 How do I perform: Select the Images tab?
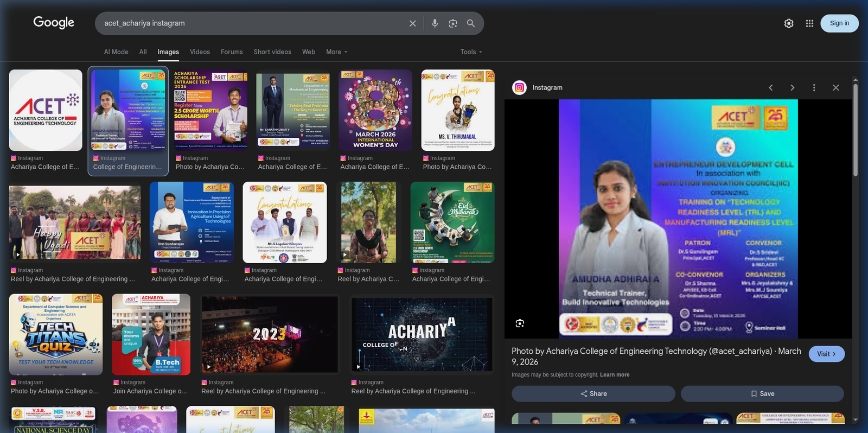coord(168,52)
